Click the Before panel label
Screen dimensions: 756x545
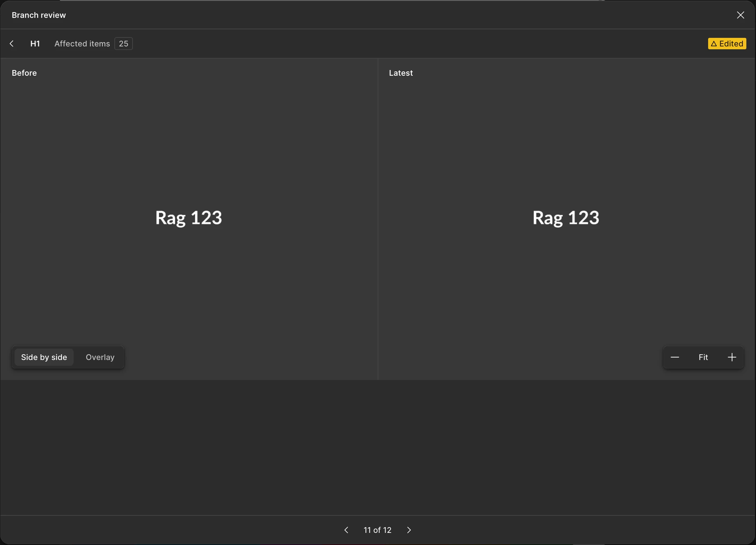(24, 73)
